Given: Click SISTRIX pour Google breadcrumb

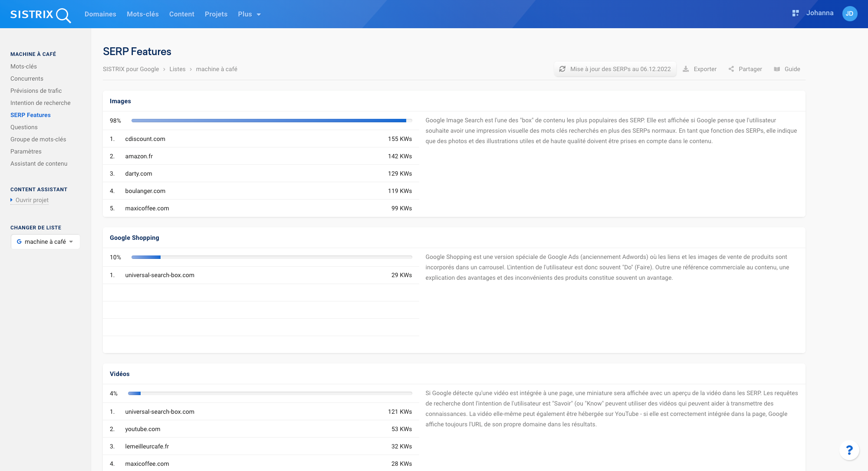Looking at the screenshot, I should 131,69.
